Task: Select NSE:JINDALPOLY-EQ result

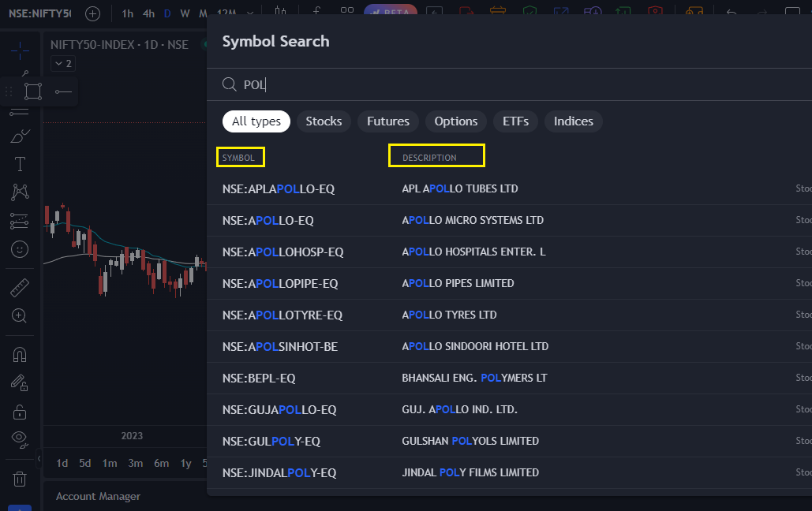Action: pos(509,473)
